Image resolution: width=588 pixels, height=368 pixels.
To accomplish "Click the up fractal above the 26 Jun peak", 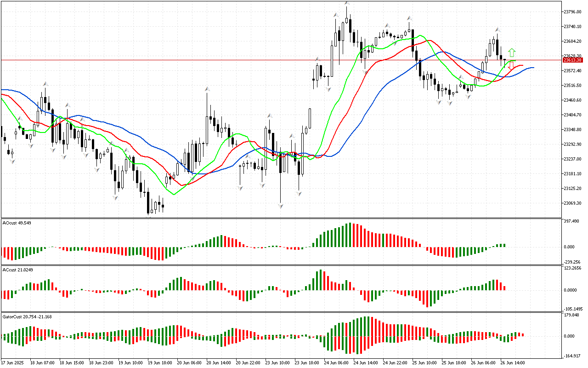I will point(497,29).
